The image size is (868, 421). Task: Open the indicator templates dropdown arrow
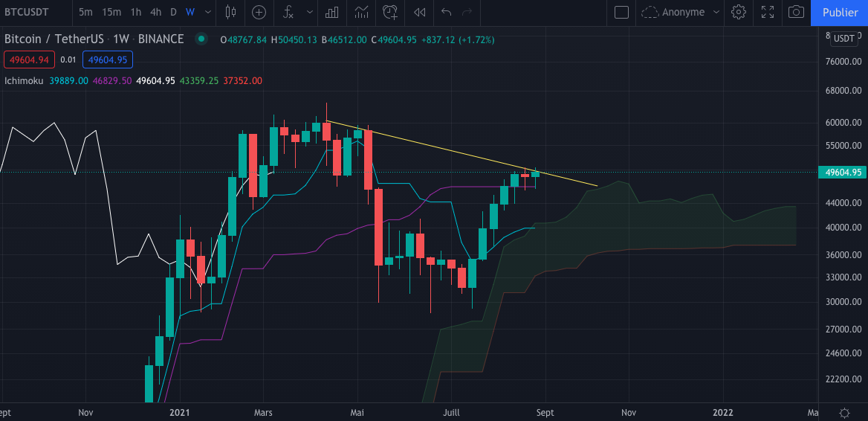(x=308, y=12)
